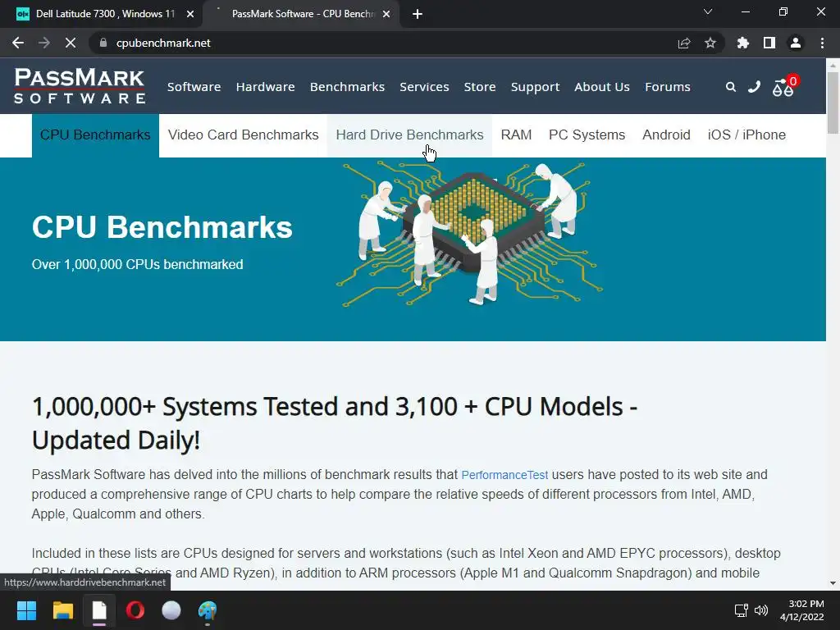This screenshot has width=840, height=630.
Task: Click the PassMark Software logo
Action: [x=80, y=85]
